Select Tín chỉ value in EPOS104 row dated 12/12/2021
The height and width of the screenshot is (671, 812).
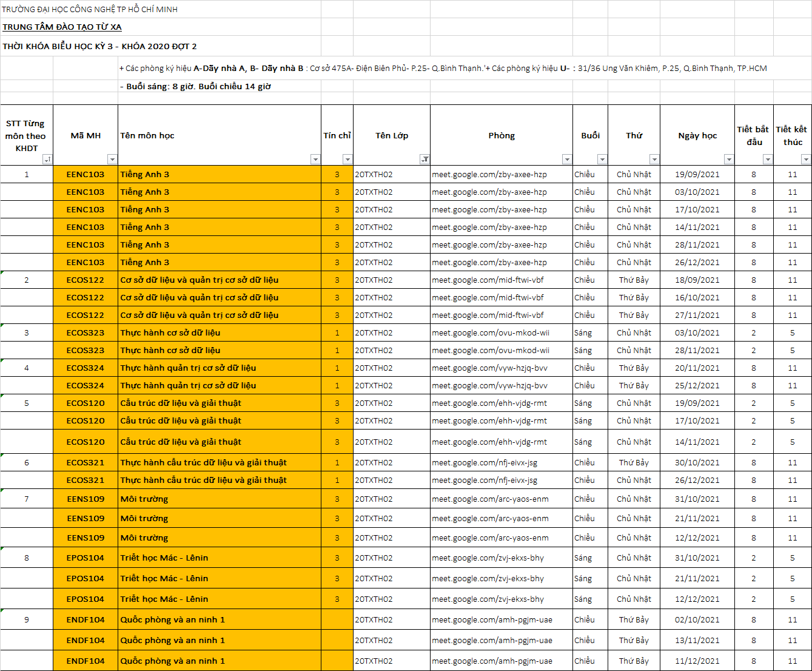click(337, 599)
